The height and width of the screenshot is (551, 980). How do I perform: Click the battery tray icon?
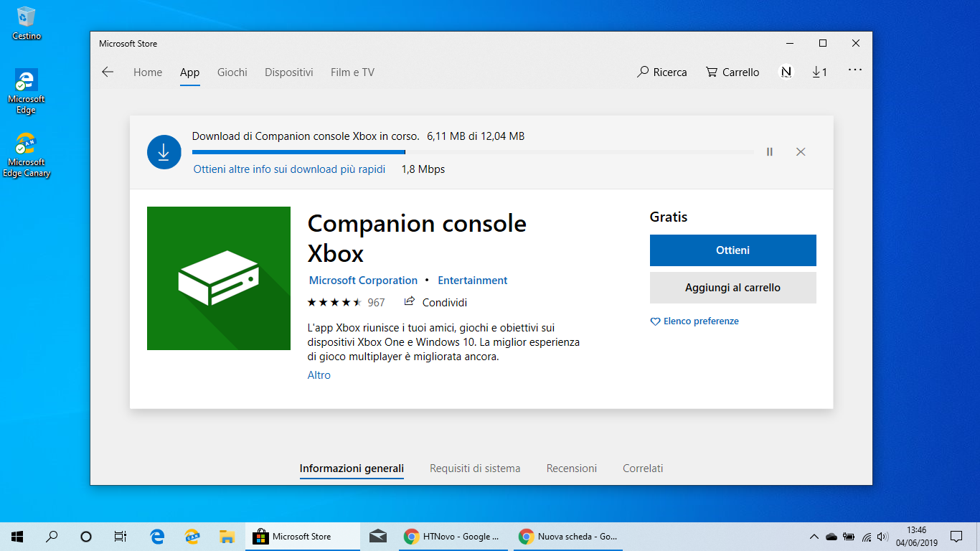(849, 537)
